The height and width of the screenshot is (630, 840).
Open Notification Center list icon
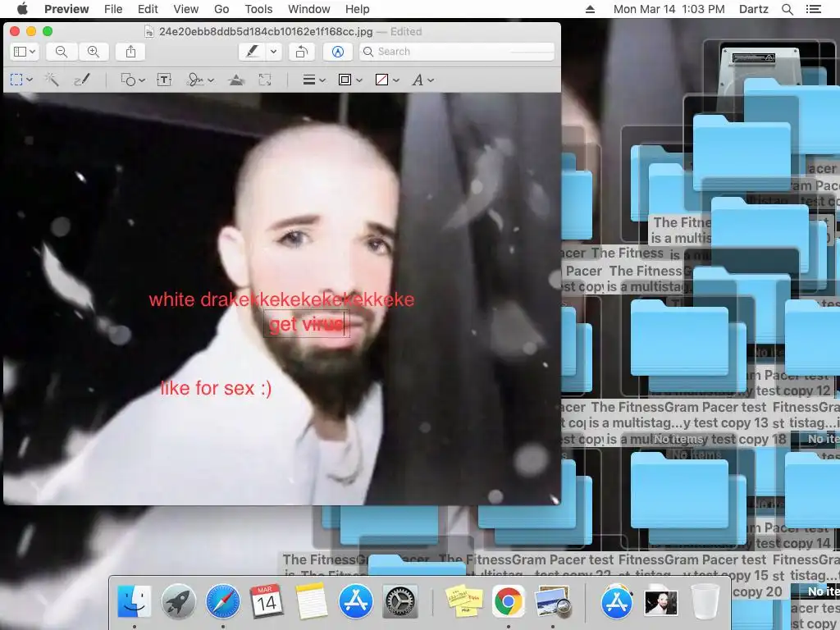813,9
